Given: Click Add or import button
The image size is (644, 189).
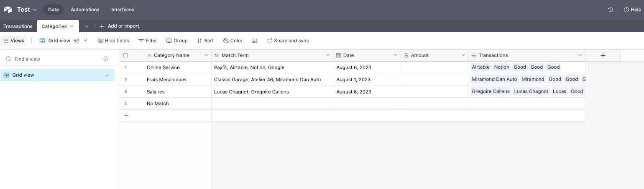Looking at the screenshot, I should coord(119,26).
